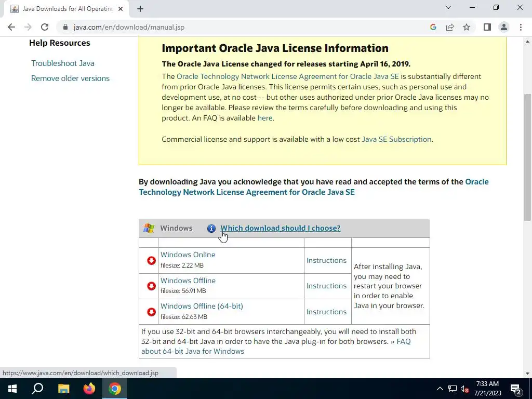
Task: Open a new tab with plus button
Action: pyautogui.click(x=140, y=9)
